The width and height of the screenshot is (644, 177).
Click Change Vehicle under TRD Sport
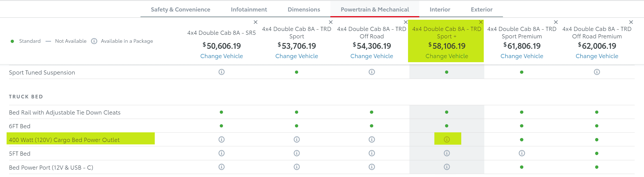tap(297, 56)
